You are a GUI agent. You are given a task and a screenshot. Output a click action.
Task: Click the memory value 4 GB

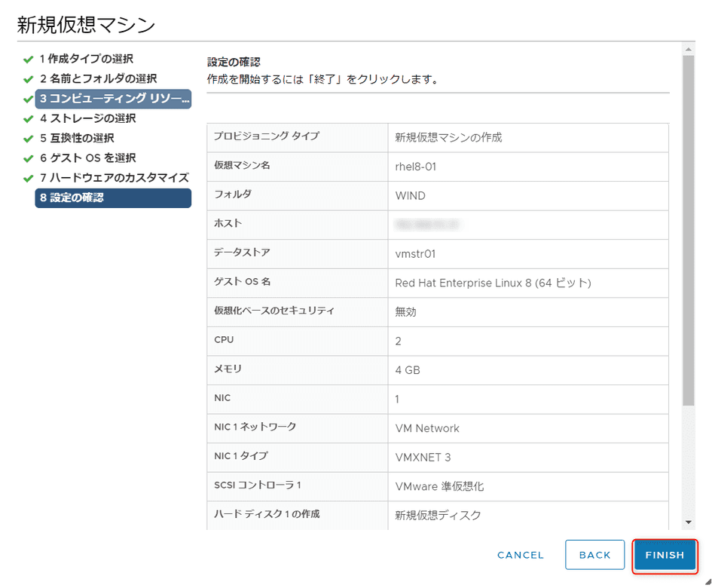[x=408, y=370]
